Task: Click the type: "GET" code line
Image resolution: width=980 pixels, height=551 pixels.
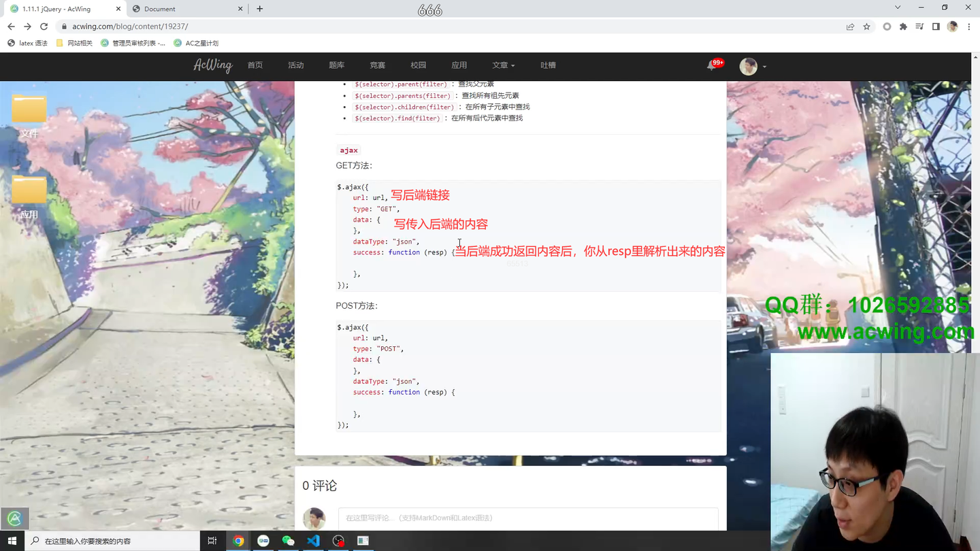Action: 376,209
